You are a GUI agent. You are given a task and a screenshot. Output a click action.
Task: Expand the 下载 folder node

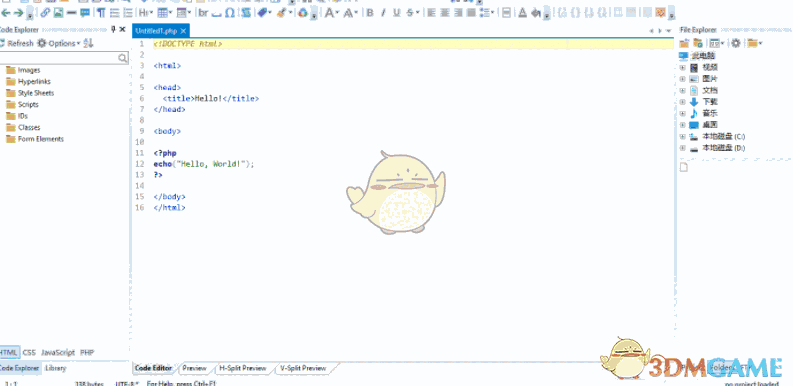(682, 102)
